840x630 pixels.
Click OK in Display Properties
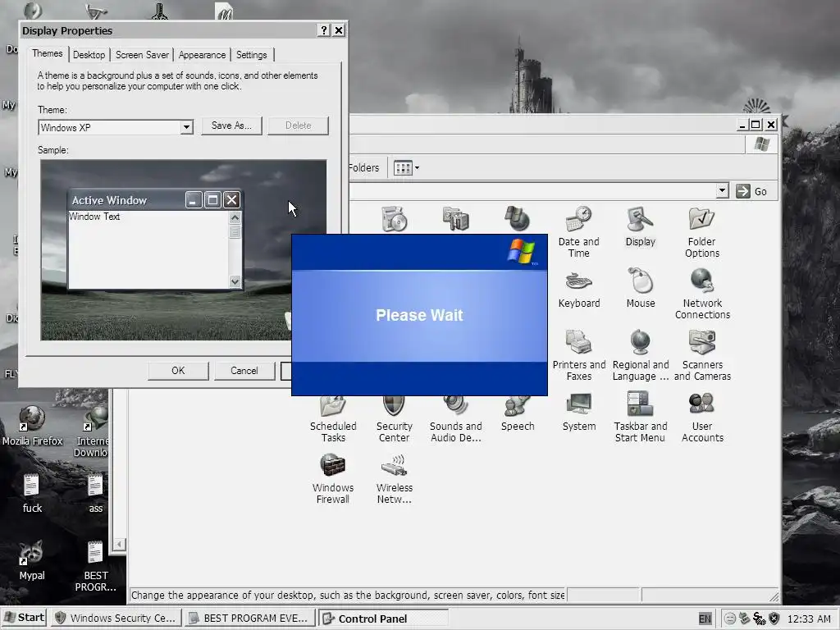point(178,371)
